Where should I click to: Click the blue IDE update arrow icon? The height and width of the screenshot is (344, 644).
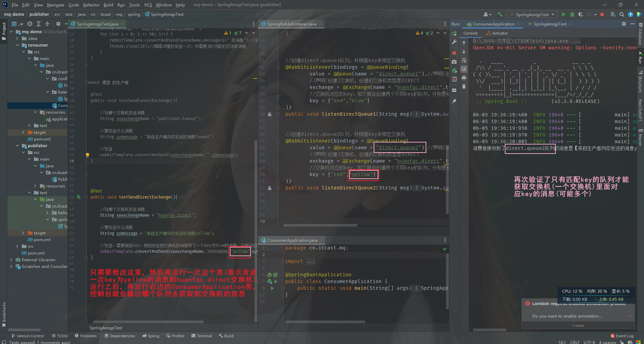(x=631, y=14)
